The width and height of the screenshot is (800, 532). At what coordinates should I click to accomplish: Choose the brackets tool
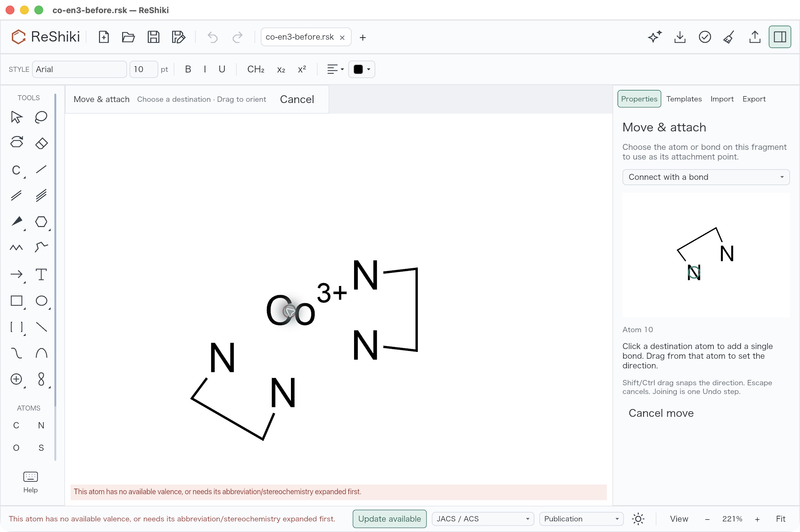(x=16, y=327)
